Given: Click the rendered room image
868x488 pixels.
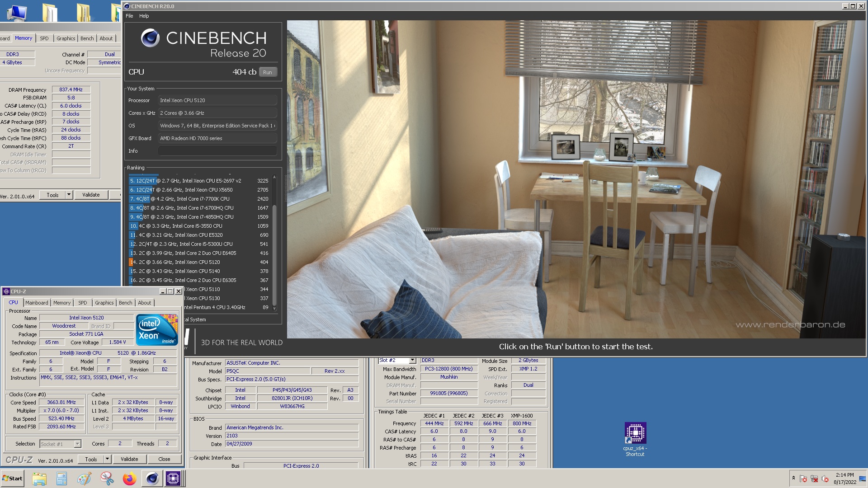Looking at the screenshot, I should click(x=576, y=179).
